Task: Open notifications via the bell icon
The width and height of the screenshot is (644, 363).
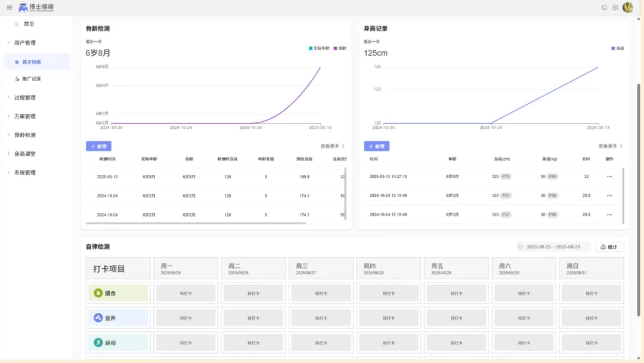Action: pos(604,7)
